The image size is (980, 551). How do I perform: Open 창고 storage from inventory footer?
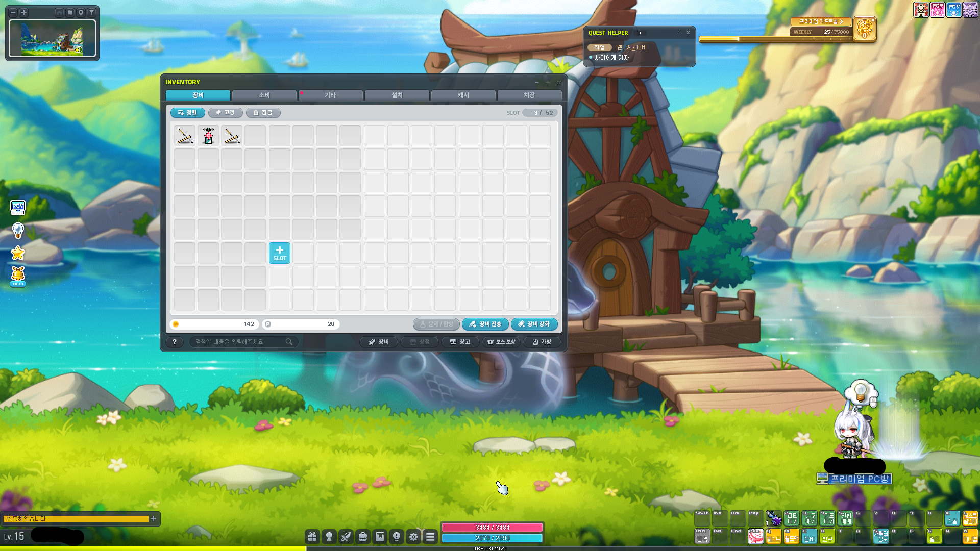pyautogui.click(x=460, y=342)
